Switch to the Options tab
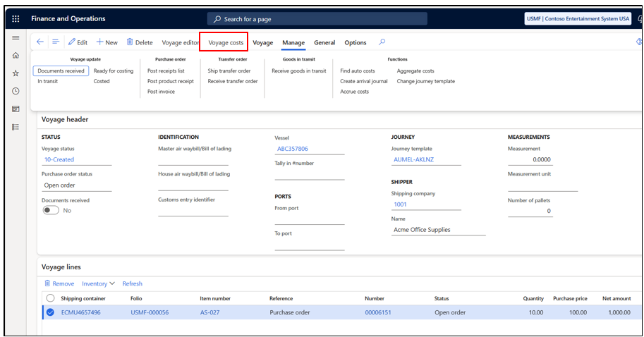This screenshot has width=644, height=337. 356,43
